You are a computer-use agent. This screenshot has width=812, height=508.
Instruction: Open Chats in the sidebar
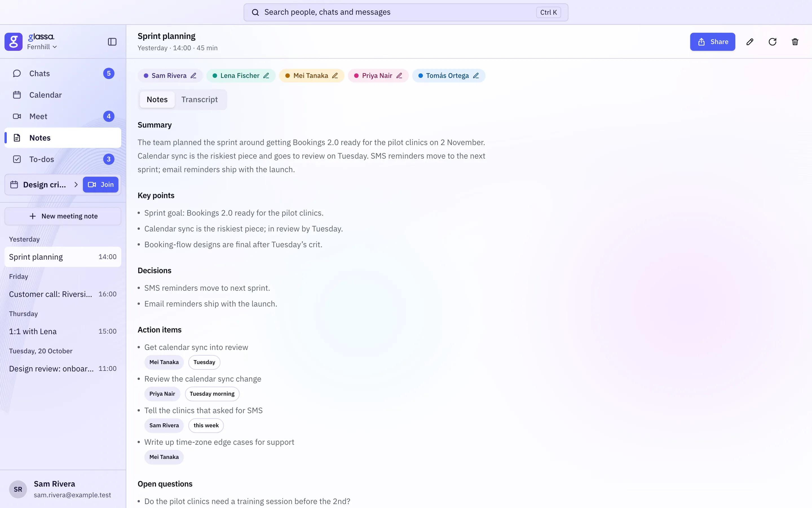[63, 73]
